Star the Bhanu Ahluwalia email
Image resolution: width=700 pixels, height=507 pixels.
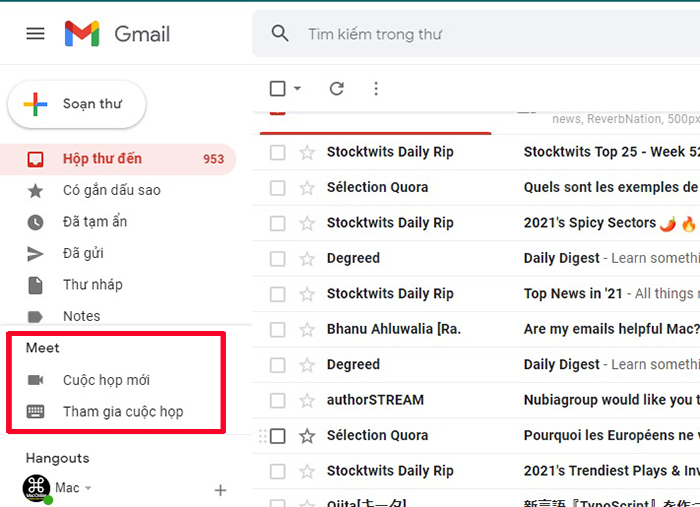(x=307, y=329)
